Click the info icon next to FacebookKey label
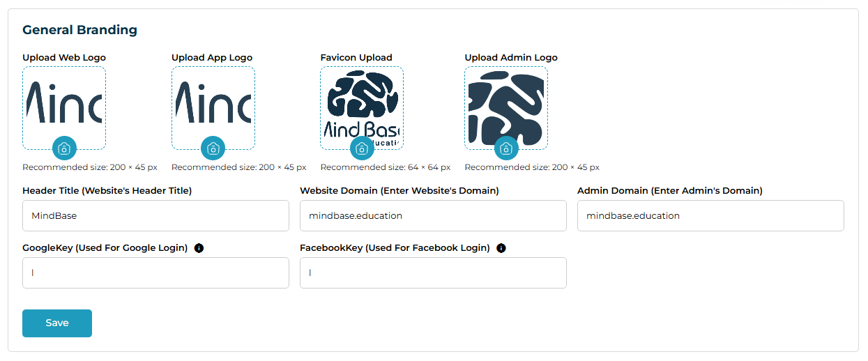 click(501, 248)
